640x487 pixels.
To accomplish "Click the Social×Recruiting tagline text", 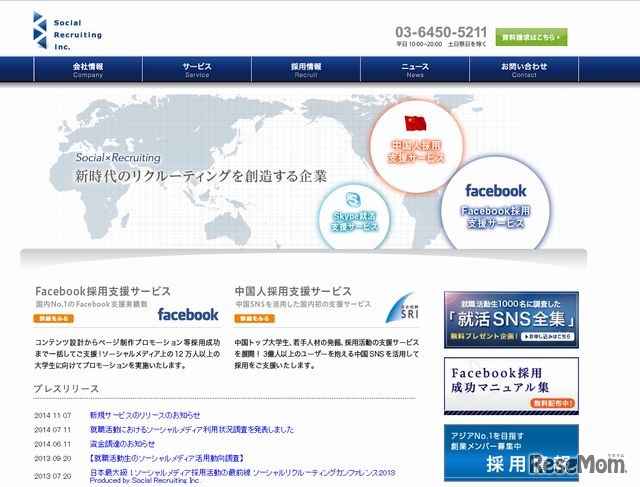I will coord(118,158).
